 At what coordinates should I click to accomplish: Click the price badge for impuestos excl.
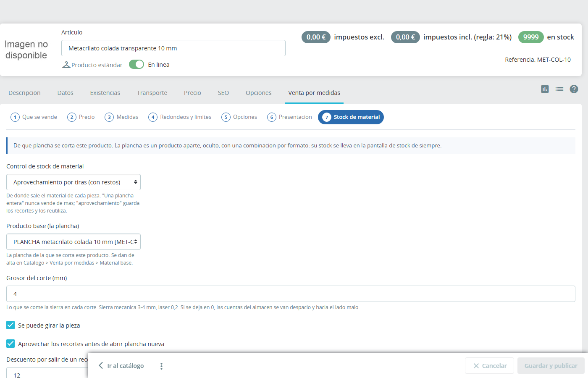click(316, 37)
